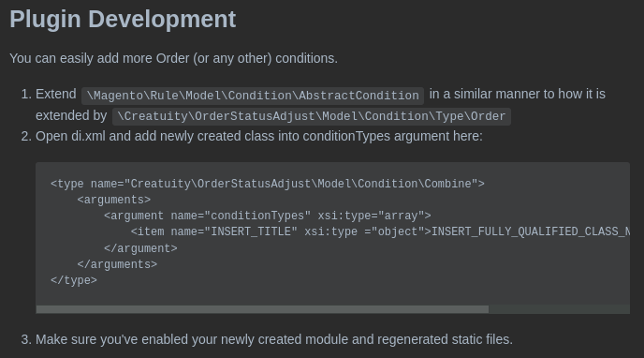Select the \Magento\Rule\Model\Condition\AbstractCondition inline code
644x358 pixels.
click(253, 96)
